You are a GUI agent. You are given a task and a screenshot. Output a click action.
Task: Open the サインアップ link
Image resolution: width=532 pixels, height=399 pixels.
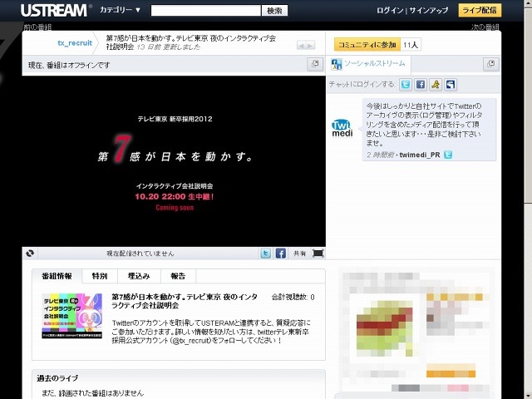pyautogui.click(x=429, y=11)
